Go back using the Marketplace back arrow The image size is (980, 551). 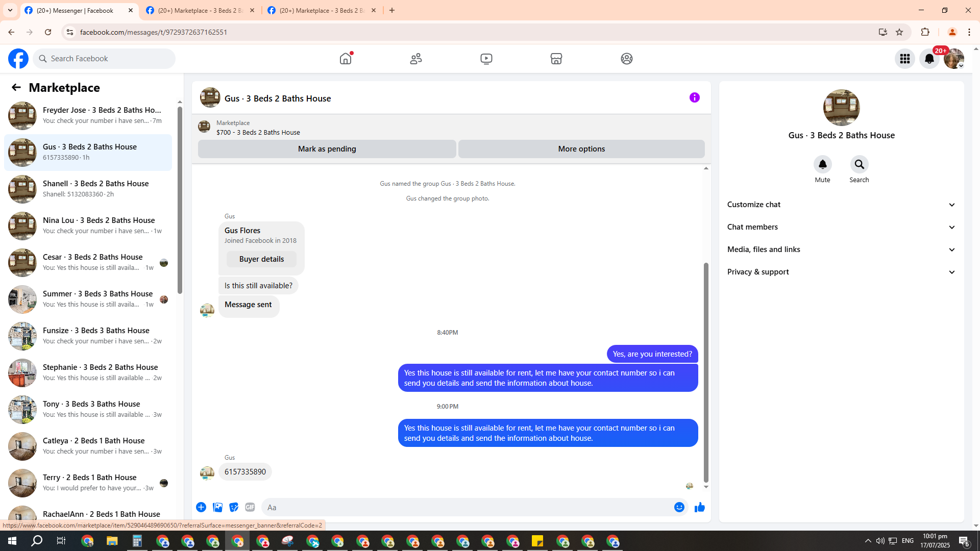[x=16, y=87]
